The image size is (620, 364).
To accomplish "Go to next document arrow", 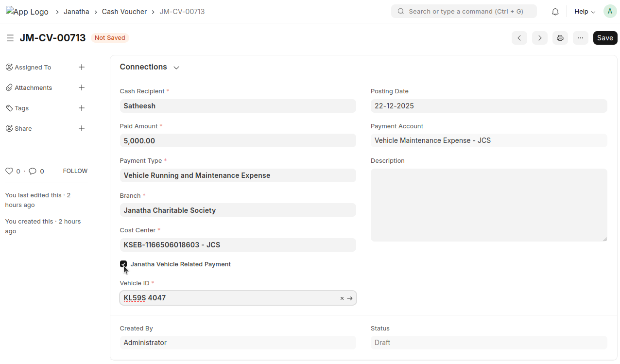I will pos(540,38).
